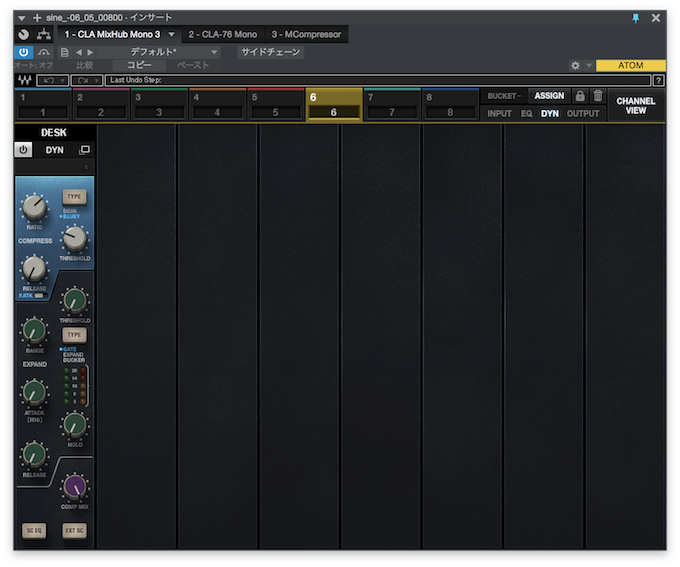Switch to the OUTPUT bucket view
The height and width of the screenshot is (567, 680).
point(583,114)
